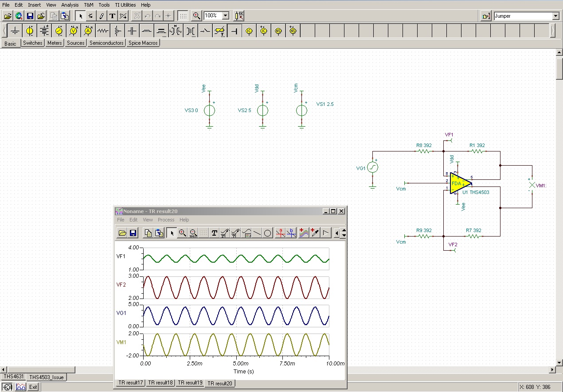Image resolution: width=563 pixels, height=392 pixels.
Task: Open the Analysis menu
Action: (x=70, y=5)
